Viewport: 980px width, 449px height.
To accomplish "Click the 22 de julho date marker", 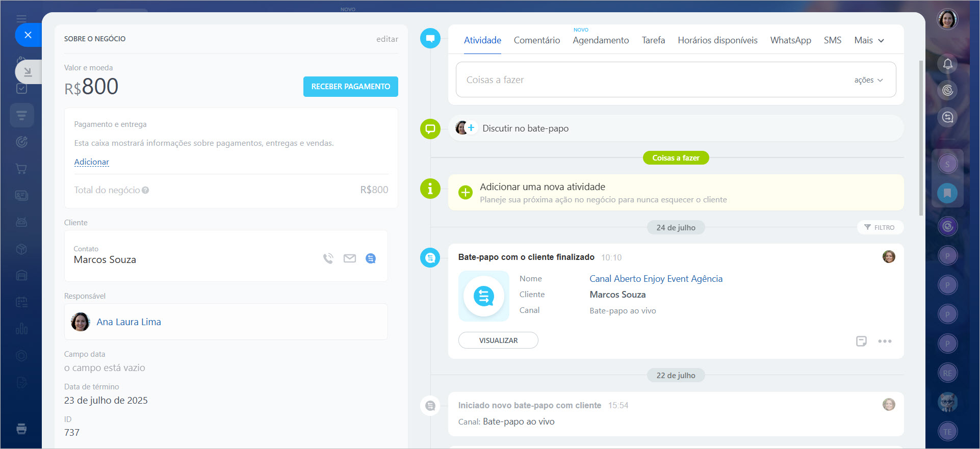I will (676, 375).
